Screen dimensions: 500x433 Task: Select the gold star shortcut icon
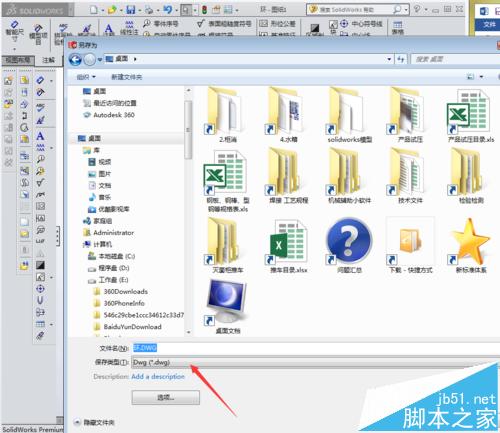coord(471,245)
